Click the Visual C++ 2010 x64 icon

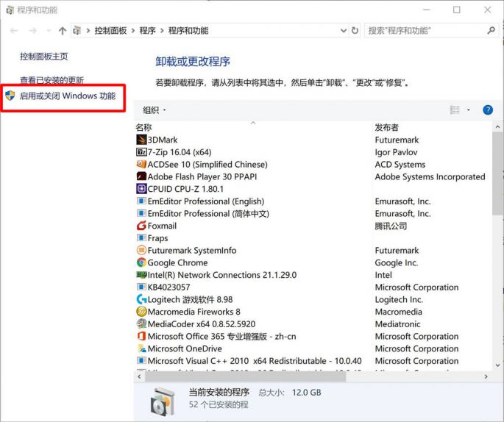coord(141,360)
